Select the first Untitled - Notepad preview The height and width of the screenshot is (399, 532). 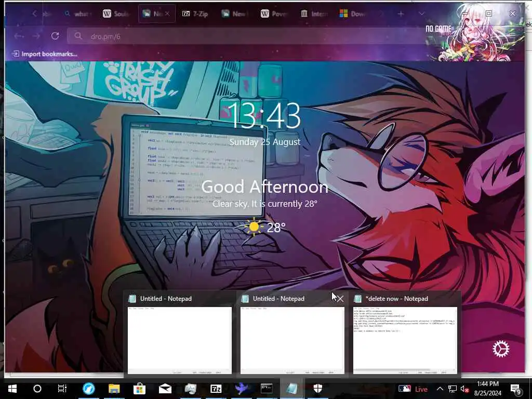(x=179, y=334)
